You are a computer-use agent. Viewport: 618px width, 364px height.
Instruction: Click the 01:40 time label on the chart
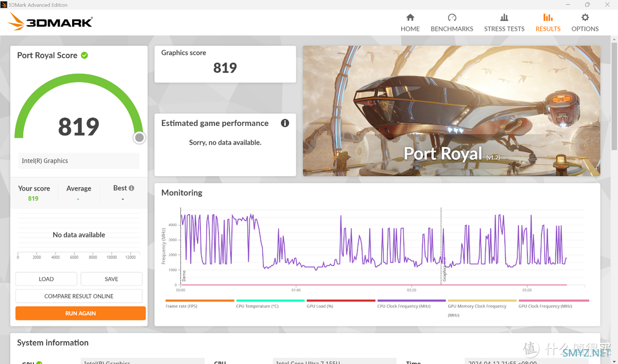click(296, 290)
